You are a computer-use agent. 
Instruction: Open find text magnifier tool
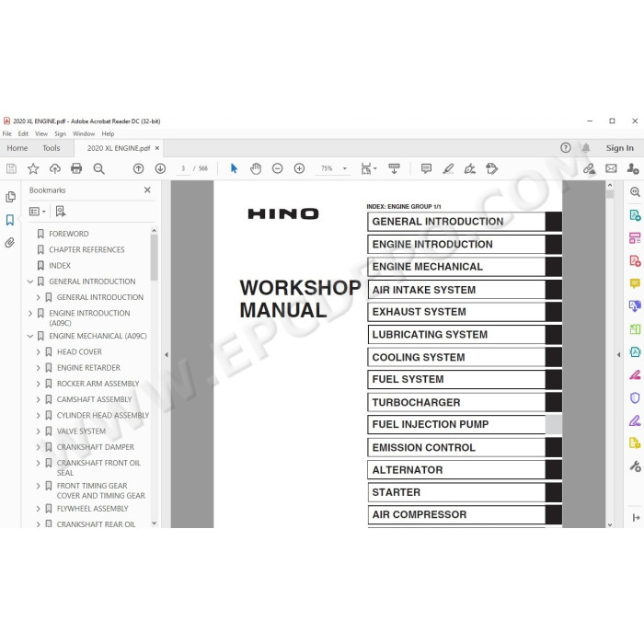click(98, 168)
